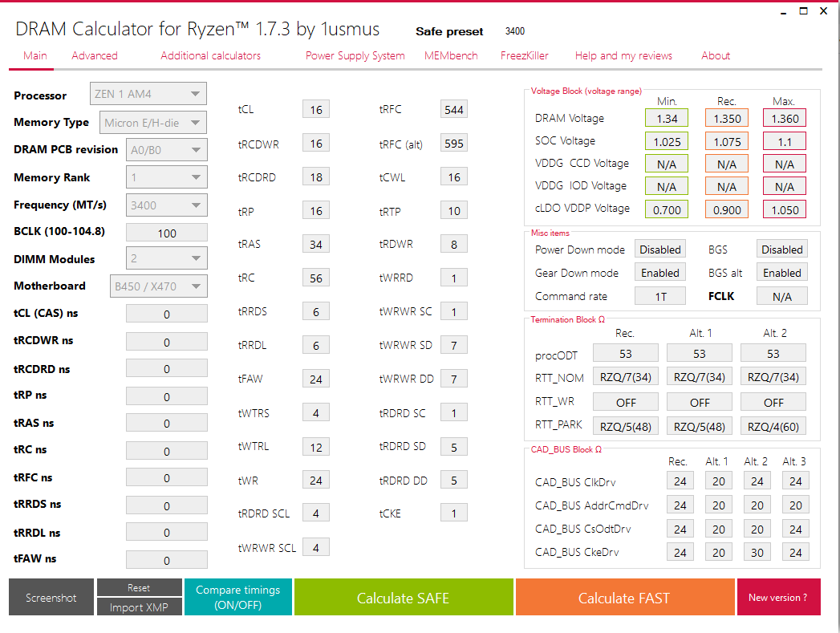The height and width of the screenshot is (633, 840).
Task: Click the tRC ns input field
Action: [167, 451]
